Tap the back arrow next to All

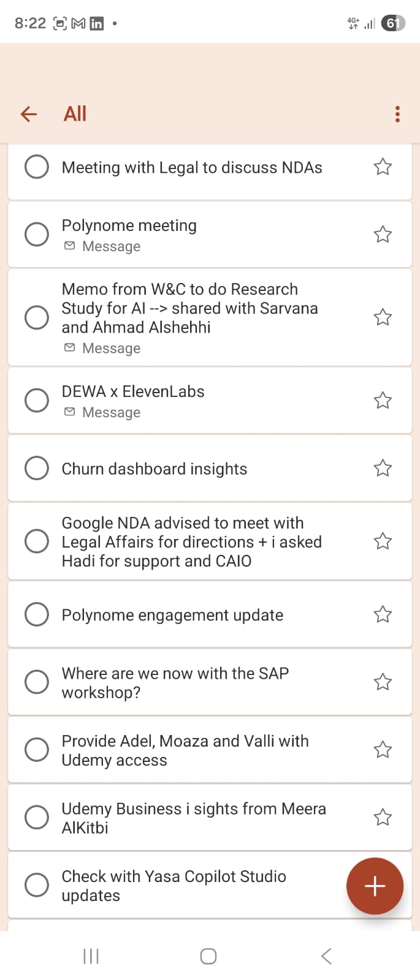pyautogui.click(x=29, y=114)
